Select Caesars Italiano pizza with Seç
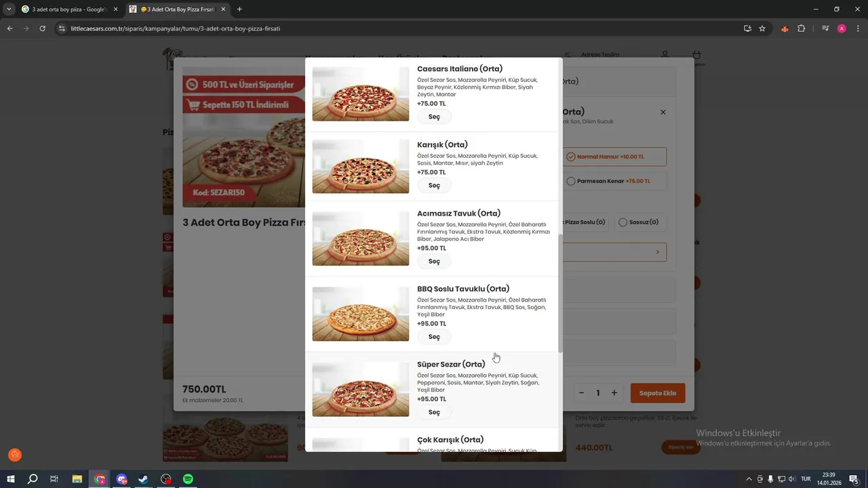868x488 pixels. 434,117
